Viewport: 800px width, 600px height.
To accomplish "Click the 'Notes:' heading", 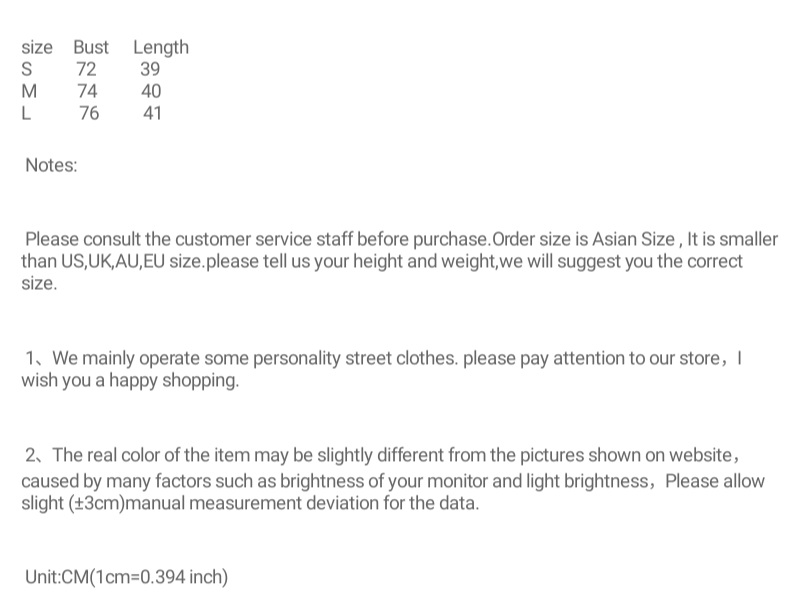I will (x=51, y=165).
